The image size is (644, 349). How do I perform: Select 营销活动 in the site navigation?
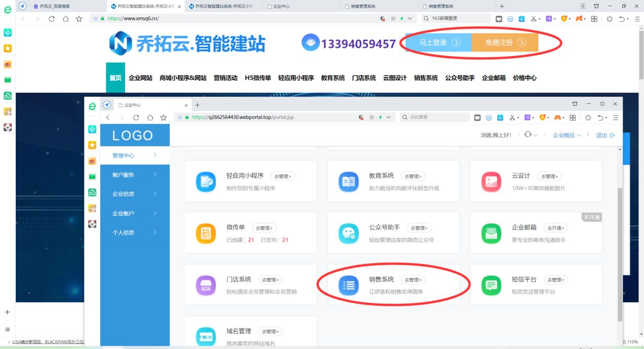tap(226, 78)
